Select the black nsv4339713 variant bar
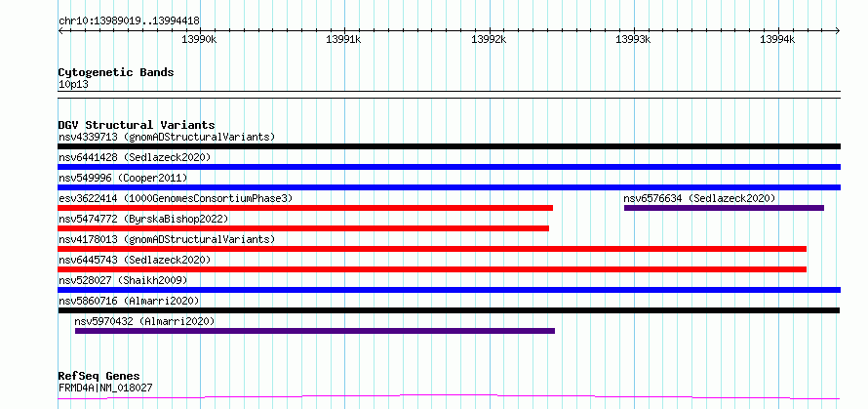The image size is (868, 409). coord(449,146)
